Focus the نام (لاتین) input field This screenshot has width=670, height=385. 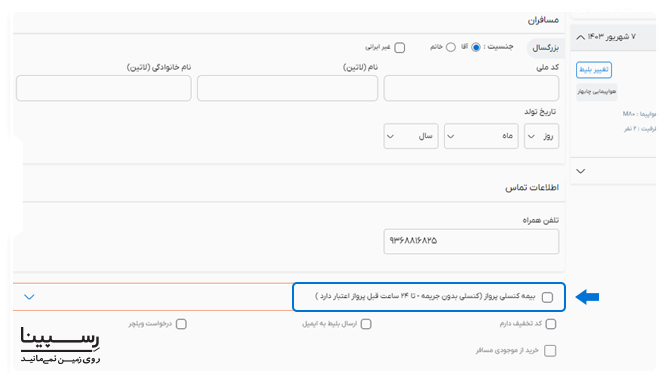(x=288, y=88)
